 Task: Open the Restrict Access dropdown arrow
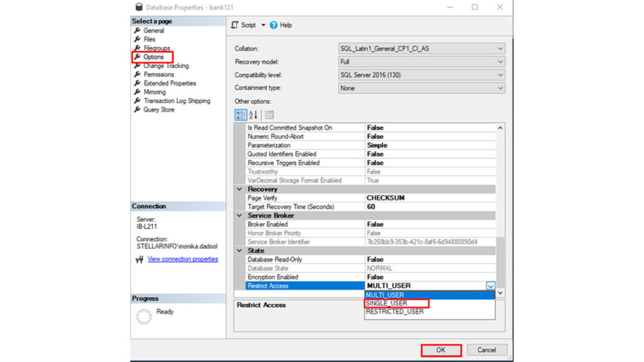tap(491, 286)
